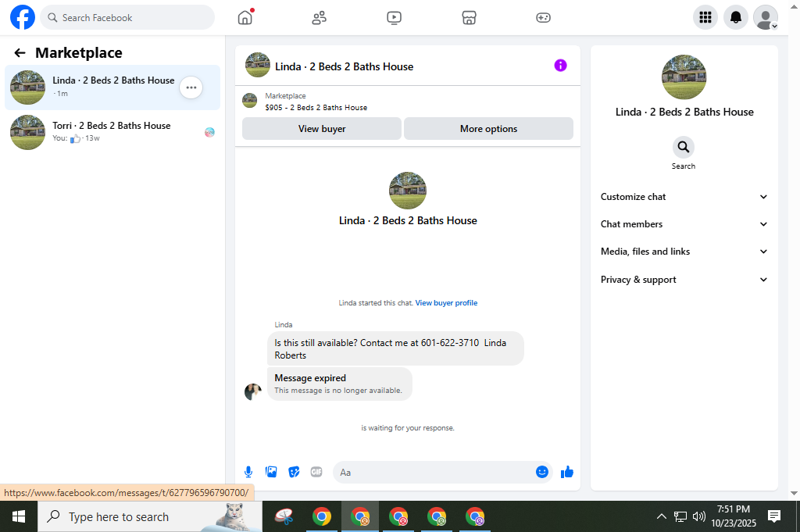This screenshot has height=532, width=800.
Task: Click Linda's profile picture beside expired message
Action: coord(252,391)
